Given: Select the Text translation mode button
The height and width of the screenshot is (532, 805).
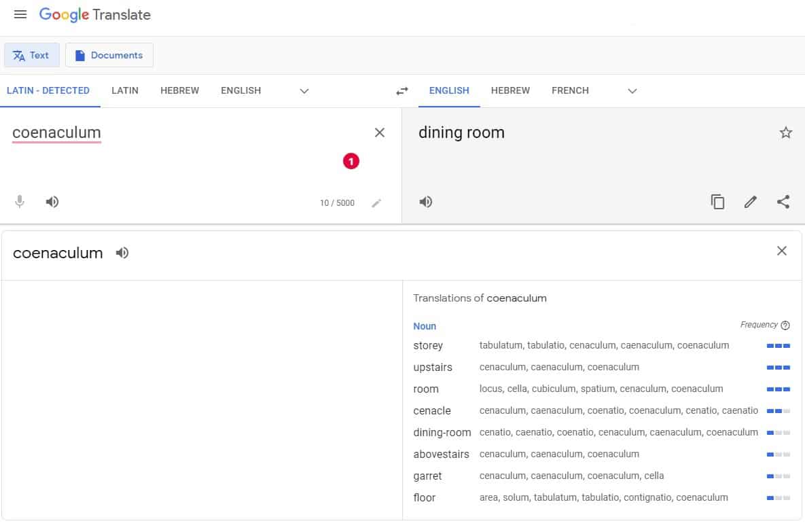Looking at the screenshot, I should [31, 55].
